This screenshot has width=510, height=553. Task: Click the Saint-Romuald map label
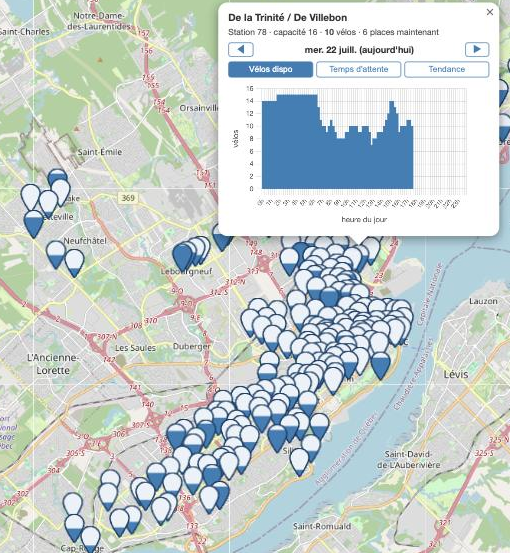322,526
